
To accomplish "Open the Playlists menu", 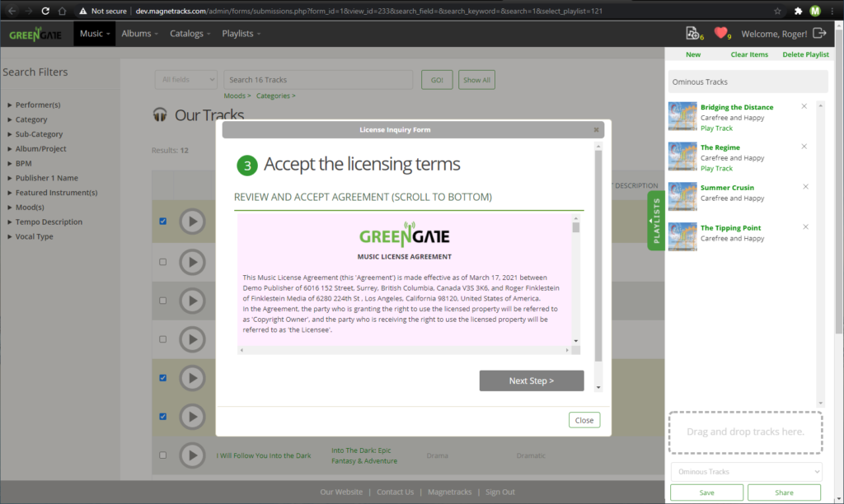I will (241, 33).
